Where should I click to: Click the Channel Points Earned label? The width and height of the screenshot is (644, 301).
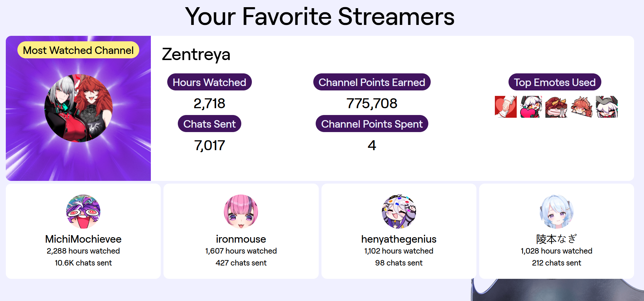pos(372,82)
